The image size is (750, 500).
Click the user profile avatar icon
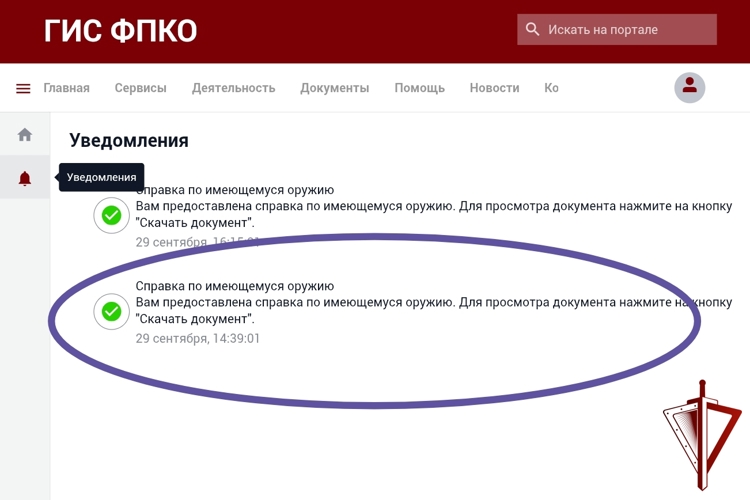[689, 88]
